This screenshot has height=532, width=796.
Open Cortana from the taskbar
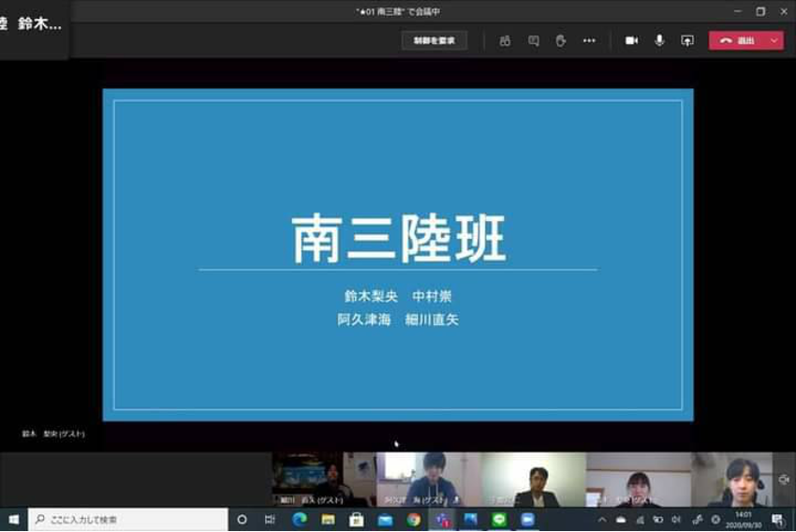(243, 519)
